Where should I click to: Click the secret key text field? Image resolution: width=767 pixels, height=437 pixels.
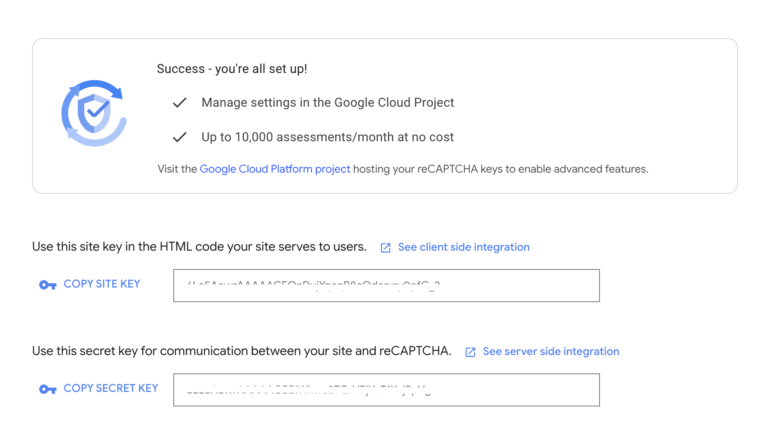point(386,390)
